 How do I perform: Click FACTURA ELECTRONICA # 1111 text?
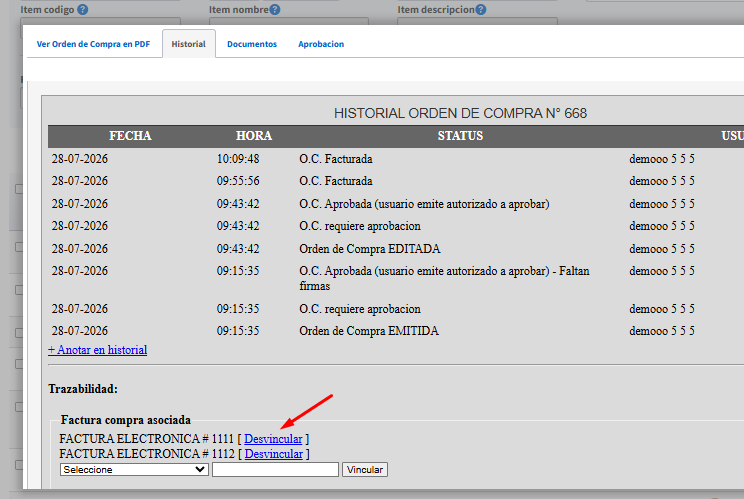147,439
